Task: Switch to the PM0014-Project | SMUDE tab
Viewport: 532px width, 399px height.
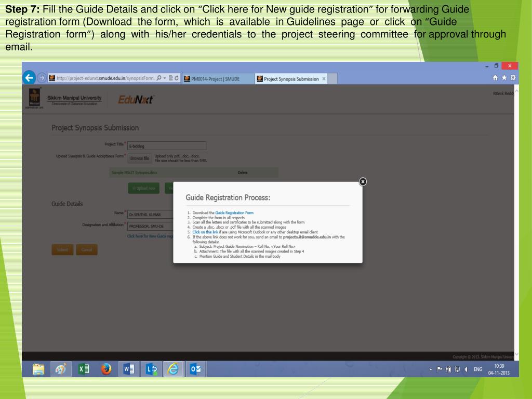Action: tap(218, 79)
